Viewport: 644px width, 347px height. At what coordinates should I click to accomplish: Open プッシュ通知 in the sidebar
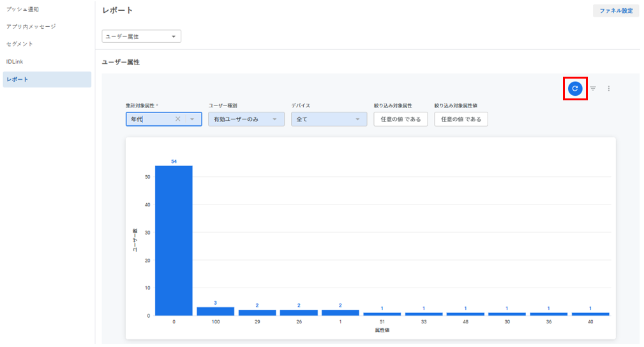coord(22,9)
